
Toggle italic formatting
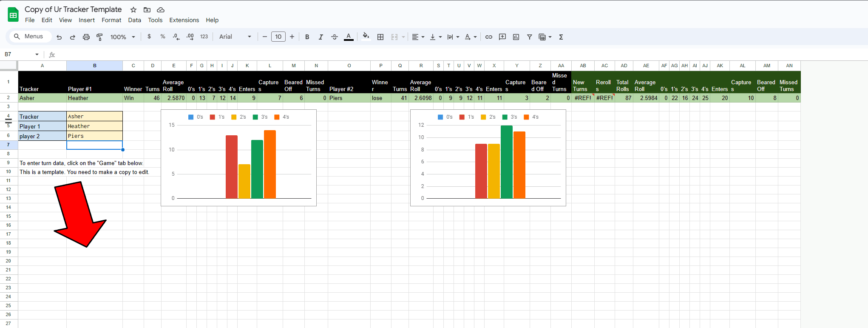(321, 37)
